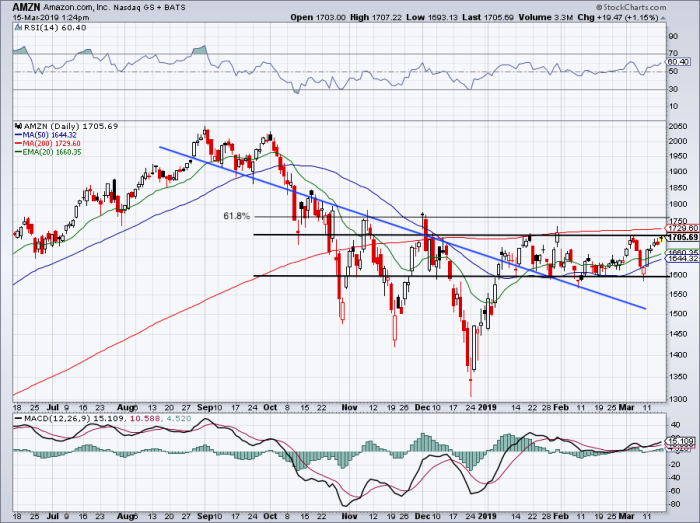Screen dimensions: 700x523
Task: Click the 70 overbought level on the RSI axis
Action: pyautogui.click(x=673, y=54)
